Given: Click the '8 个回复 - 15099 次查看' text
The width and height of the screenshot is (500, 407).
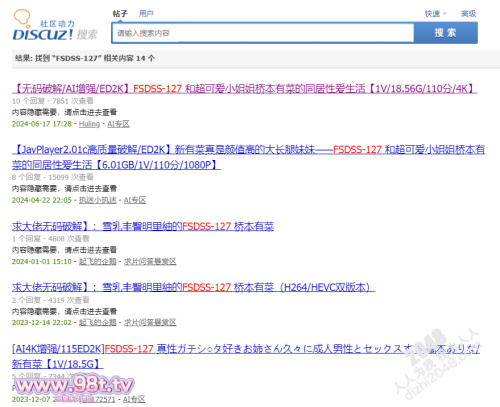Looking at the screenshot, I should 53,177.
